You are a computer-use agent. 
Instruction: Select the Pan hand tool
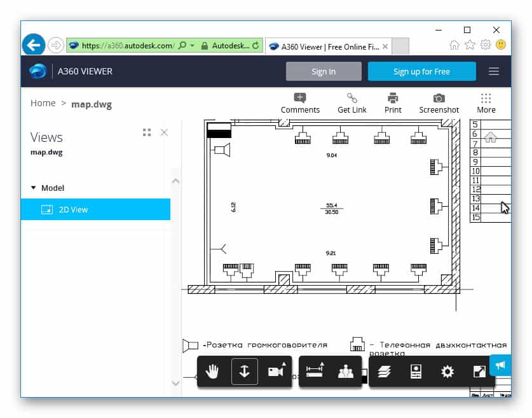pyautogui.click(x=212, y=372)
